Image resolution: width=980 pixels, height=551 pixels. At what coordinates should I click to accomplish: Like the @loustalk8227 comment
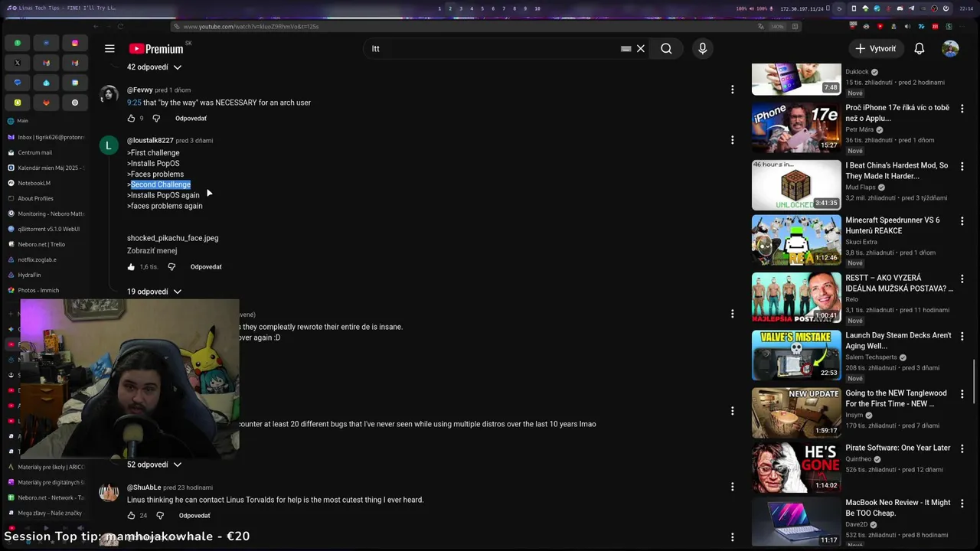point(131,267)
